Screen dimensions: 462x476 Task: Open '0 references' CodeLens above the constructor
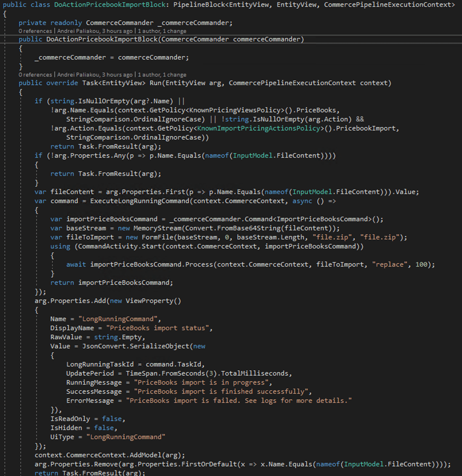pyautogui.click(x=35, y=31)
